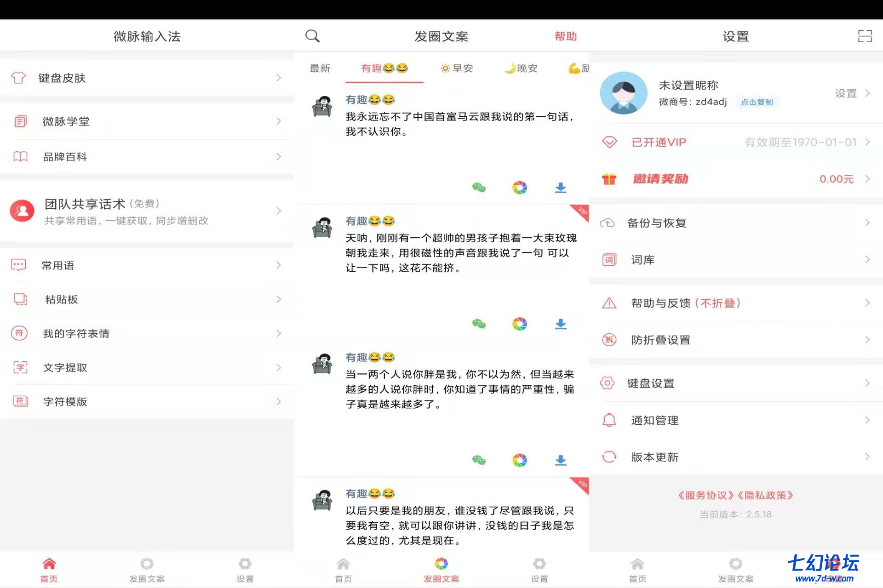Download the 你胖 joke post
This screenshot has height=588, width=883.
[x=561, y=460]
